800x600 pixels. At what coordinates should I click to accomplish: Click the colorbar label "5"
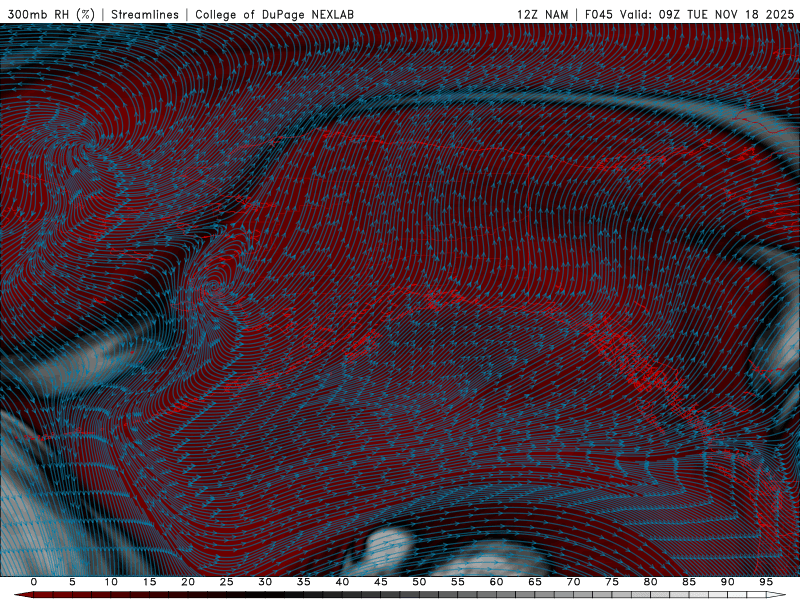(x=72, y=582)
